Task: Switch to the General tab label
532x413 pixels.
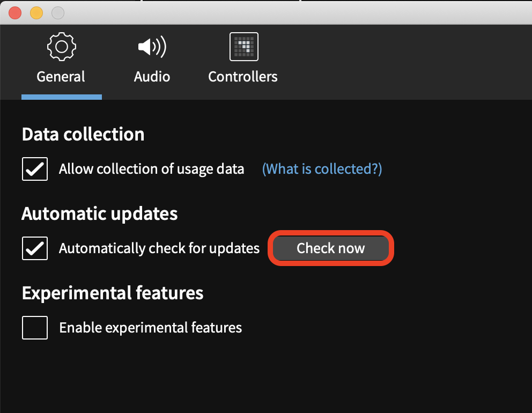Action: click(61, 77)
